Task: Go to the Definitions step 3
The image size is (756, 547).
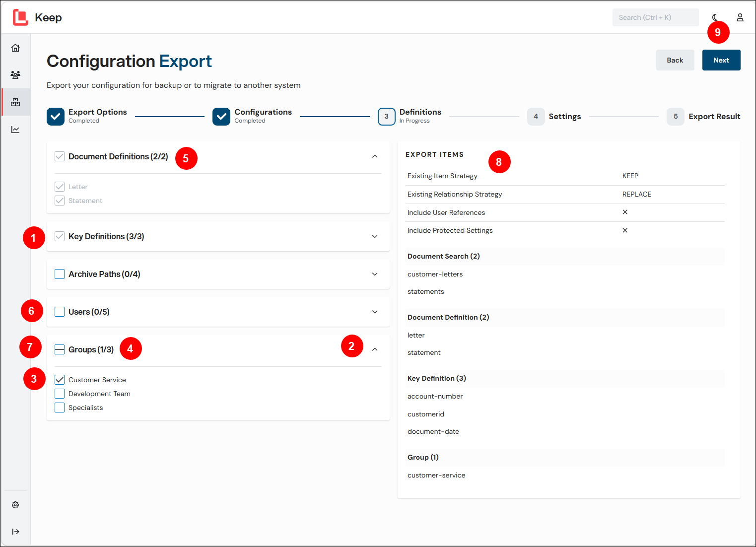Action: [x=387, y=117]
